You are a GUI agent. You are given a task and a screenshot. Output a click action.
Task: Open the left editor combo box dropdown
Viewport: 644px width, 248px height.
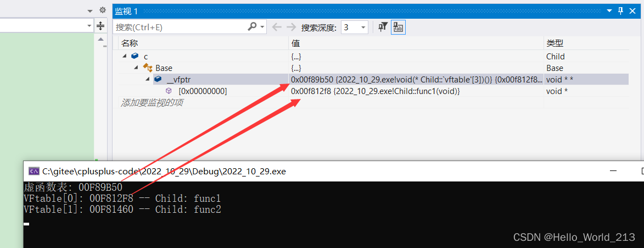(90, 26)
